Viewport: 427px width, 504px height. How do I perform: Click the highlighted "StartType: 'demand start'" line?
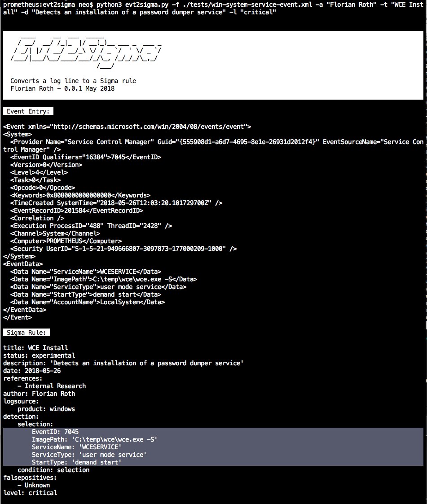point(76,462)
